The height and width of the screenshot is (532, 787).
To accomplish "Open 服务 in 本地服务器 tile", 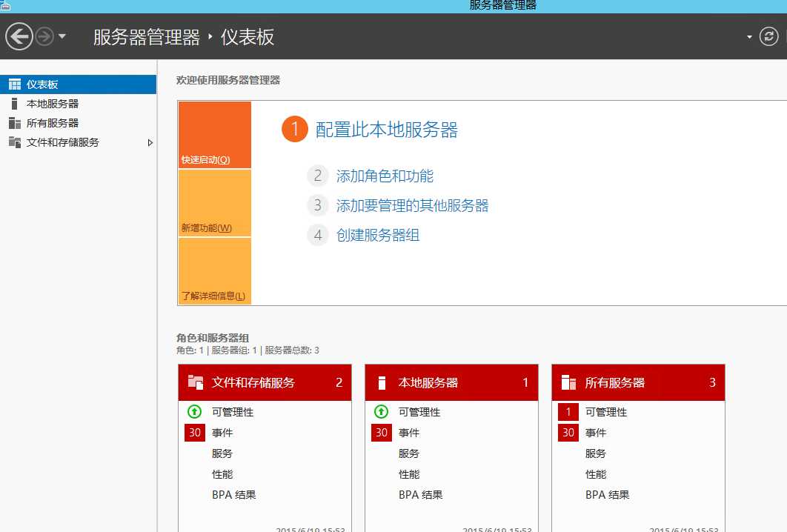I will coord(408,453).
